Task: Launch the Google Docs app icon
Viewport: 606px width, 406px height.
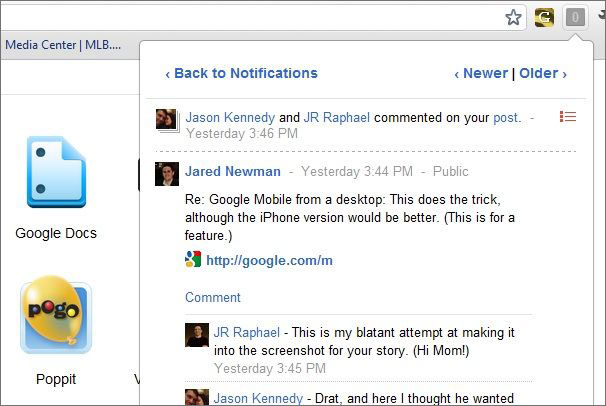Action: [x=56, y=172]
